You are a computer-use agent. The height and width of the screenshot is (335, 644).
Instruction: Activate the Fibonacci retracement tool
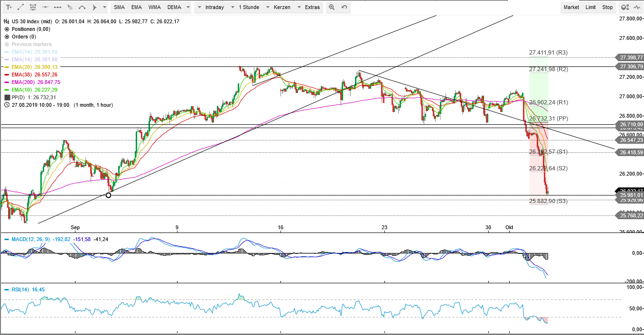(x=33, y=7)
